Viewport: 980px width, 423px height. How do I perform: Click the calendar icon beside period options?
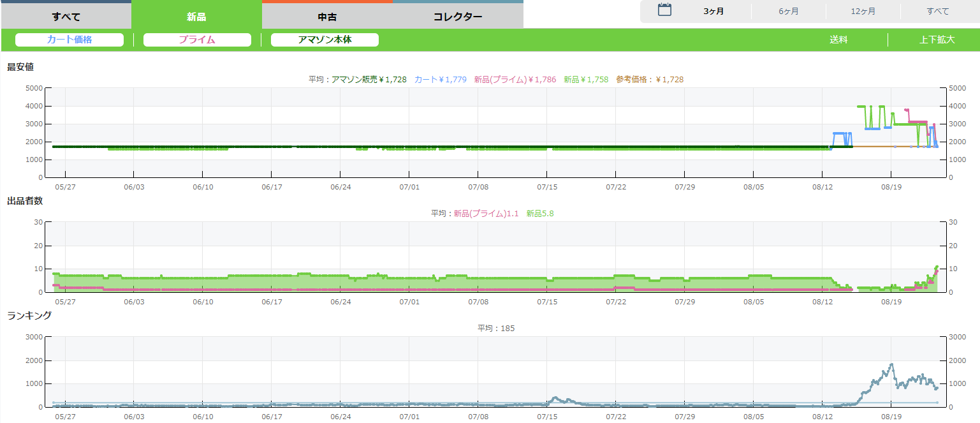(x=664, y=10)
